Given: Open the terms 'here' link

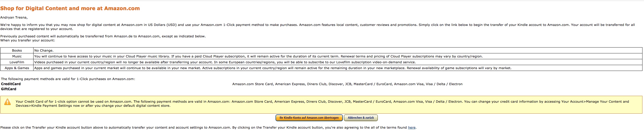Looking at the screenshot, I should [x=412, y=128].
